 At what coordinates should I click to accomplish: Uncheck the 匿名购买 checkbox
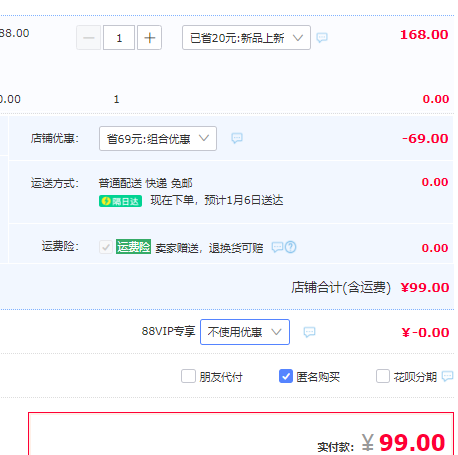[x=286, y=376]
